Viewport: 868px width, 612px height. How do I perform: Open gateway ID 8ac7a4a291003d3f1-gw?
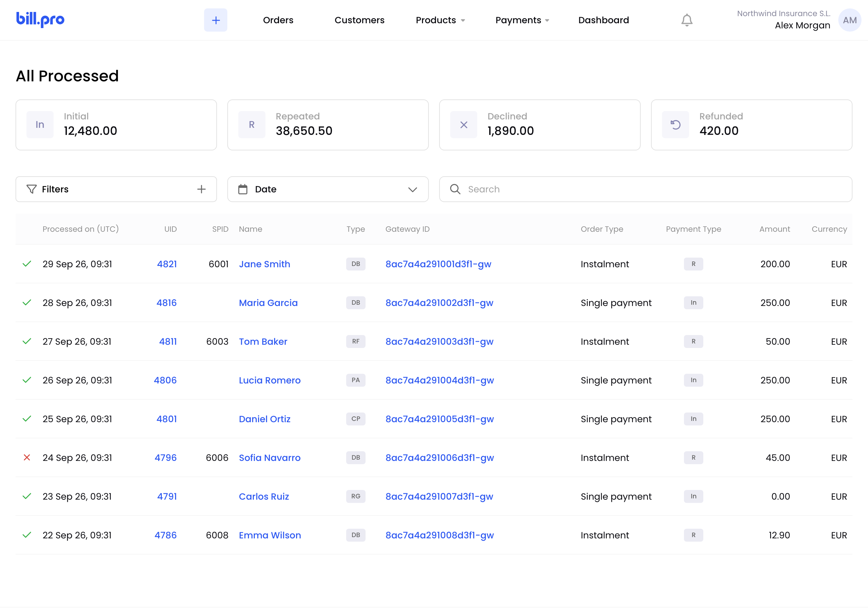[x=439, y=342]
